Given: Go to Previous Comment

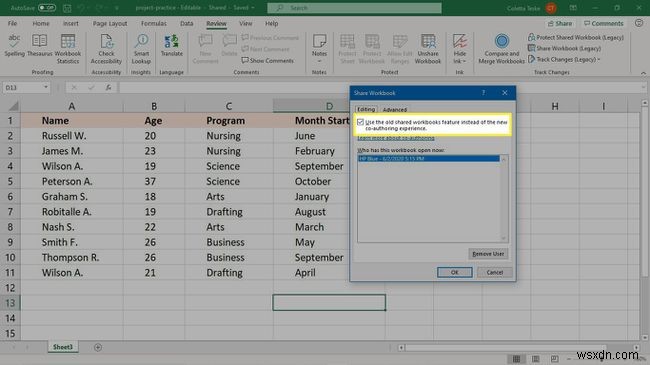Looking at the screenshot, I should click(270, 38).
